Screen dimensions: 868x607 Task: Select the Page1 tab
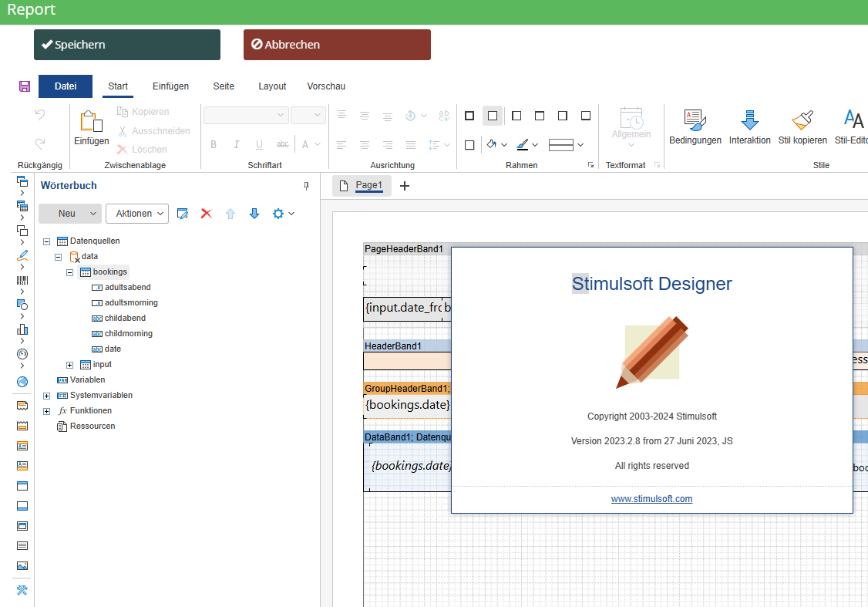click(362, 186)
